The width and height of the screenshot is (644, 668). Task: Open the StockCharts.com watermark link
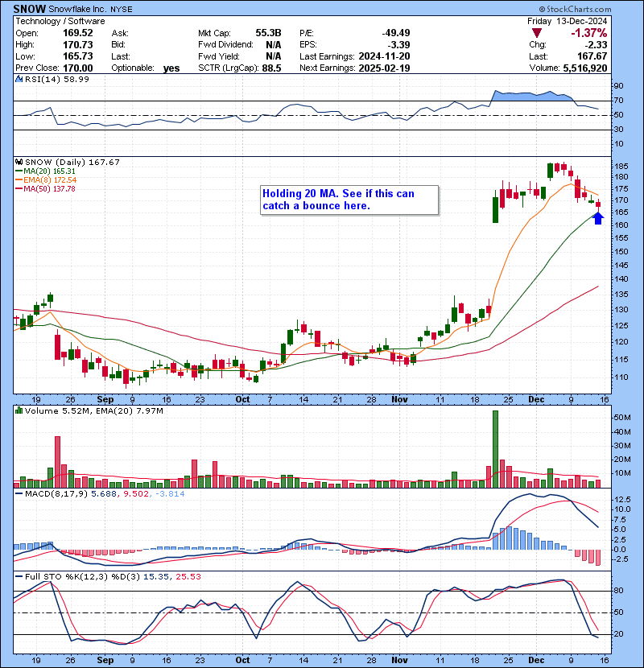click(575, 9)
